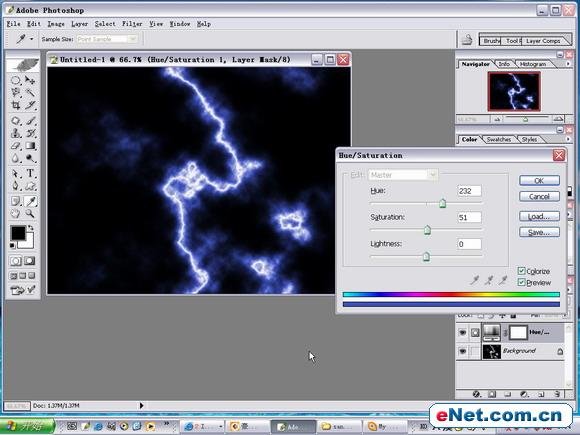580x435 pixels.
Task: Select the Blur tool
Action: point(16,158)
